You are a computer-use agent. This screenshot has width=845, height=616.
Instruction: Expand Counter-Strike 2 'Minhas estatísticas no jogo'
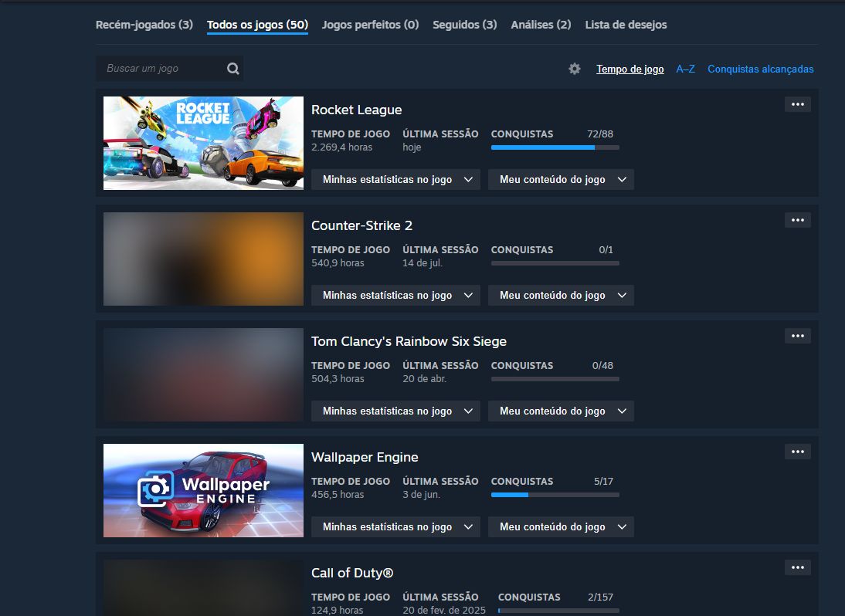coord(395,295)
